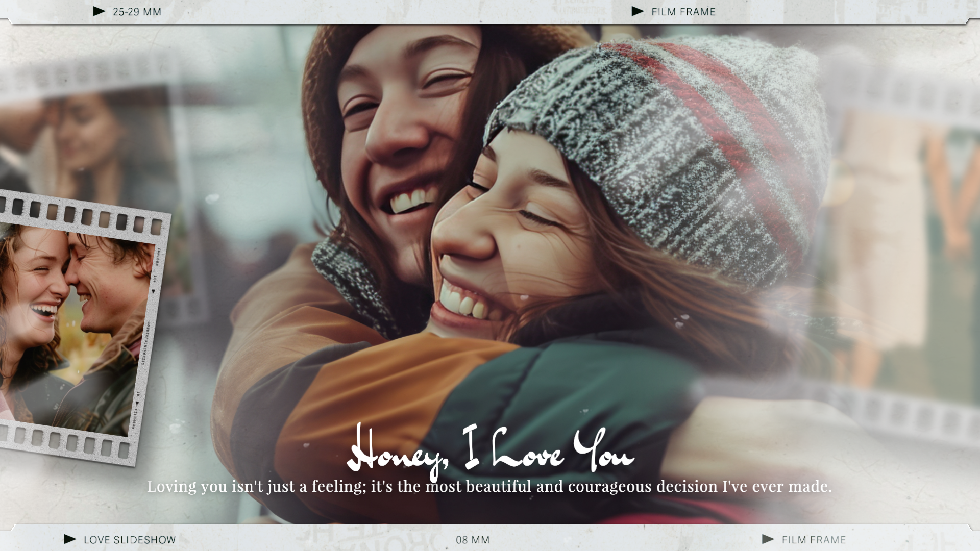Click the top FILM FRAME label

click(x=683, y=12)
